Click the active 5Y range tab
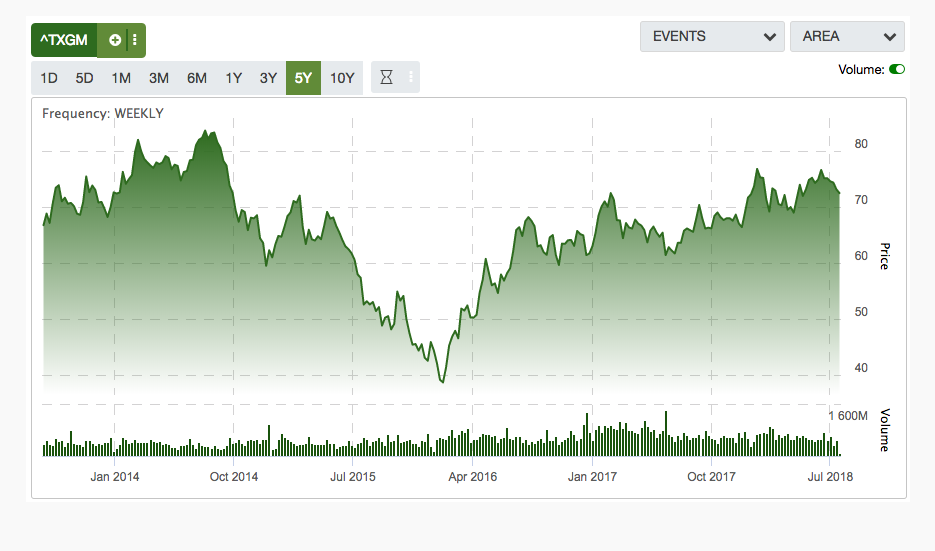 click(x=303, y=78)
